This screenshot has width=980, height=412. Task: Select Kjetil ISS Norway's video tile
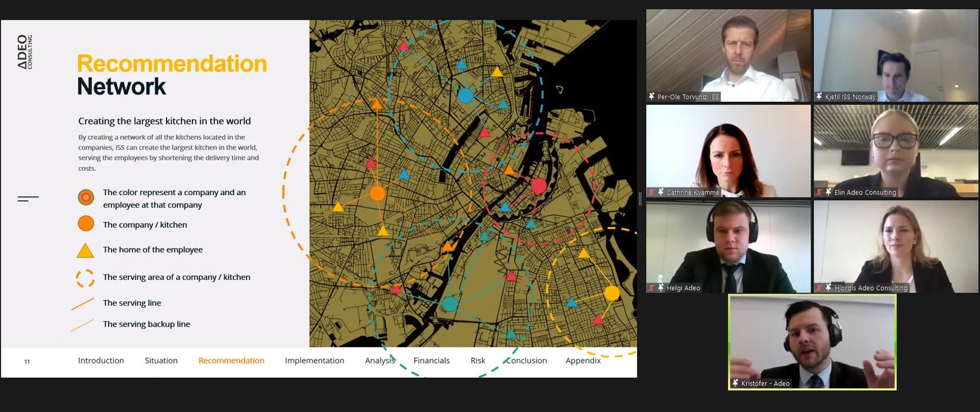(896, 56)
